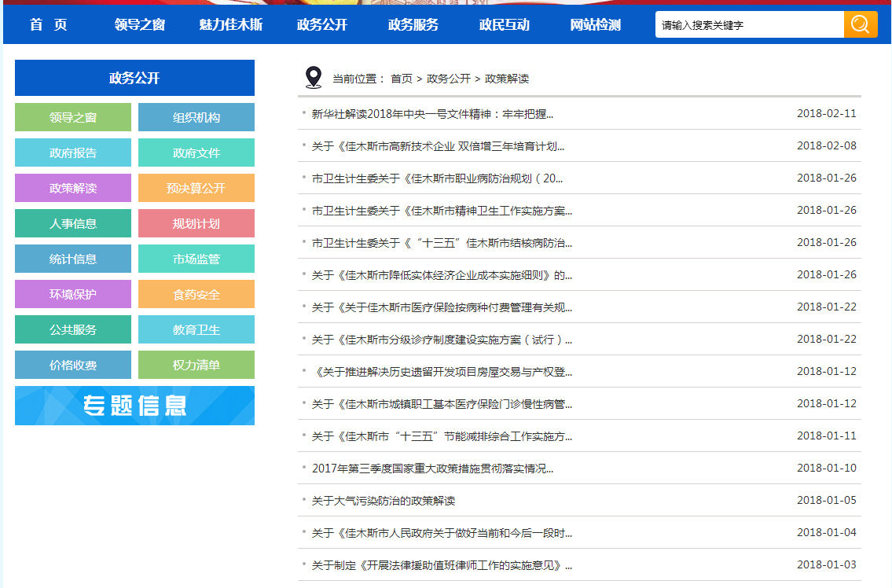Image resolution: width=892 pixels, height=588 pixels.
Task: Open the 权力清单 sidebar button
Action: coord(196,366)
